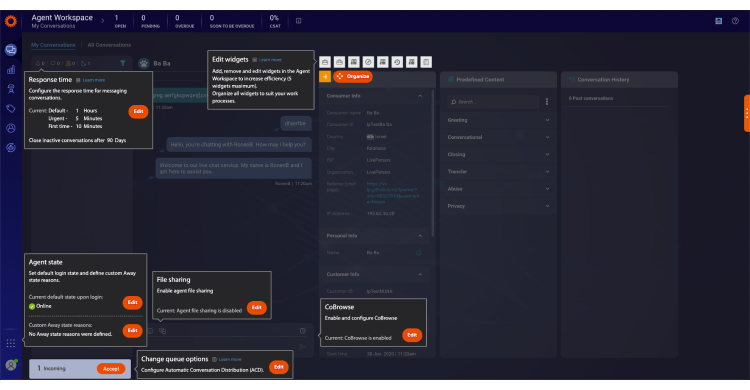Image resolution: width=750 pixels, height=390 pixels.
Task: Click Edit in the Response time tooltip
Action: click(x=138, y=111)
